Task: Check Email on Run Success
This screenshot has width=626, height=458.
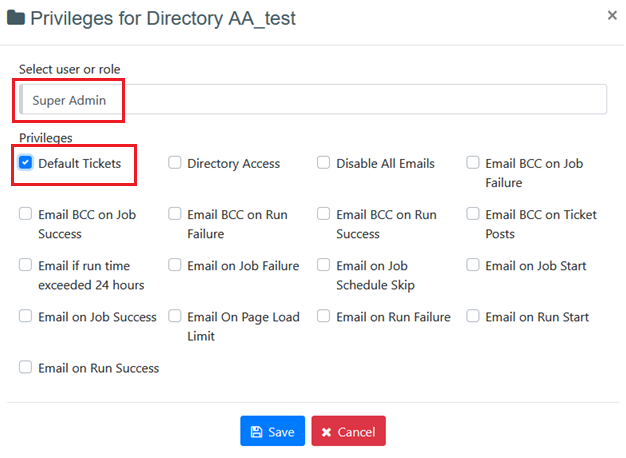Action: [26, 367]
